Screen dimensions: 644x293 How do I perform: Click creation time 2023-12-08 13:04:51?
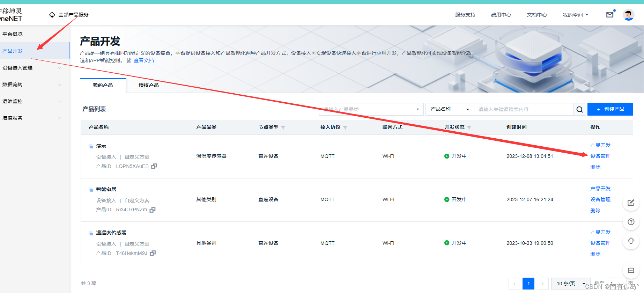530,156
